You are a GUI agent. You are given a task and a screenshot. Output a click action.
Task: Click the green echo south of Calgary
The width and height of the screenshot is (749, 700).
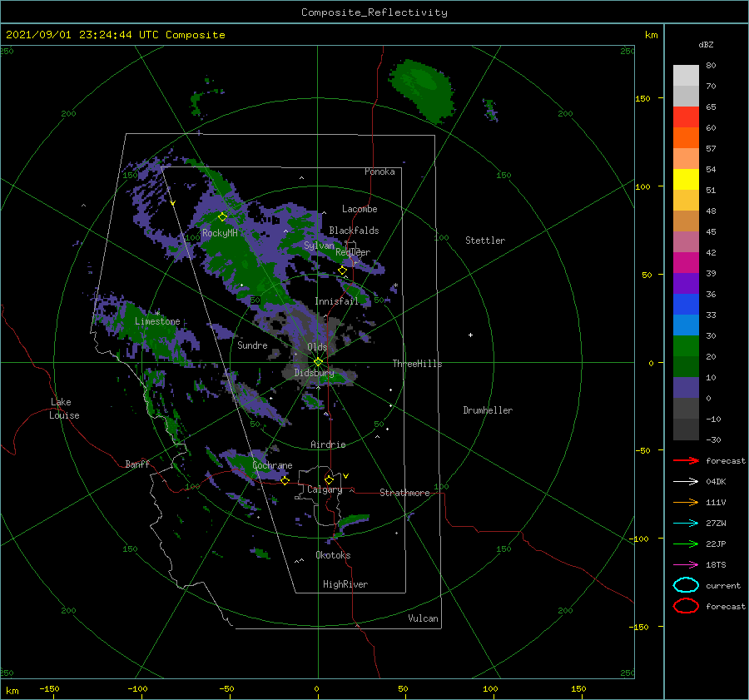click(353, 522)
